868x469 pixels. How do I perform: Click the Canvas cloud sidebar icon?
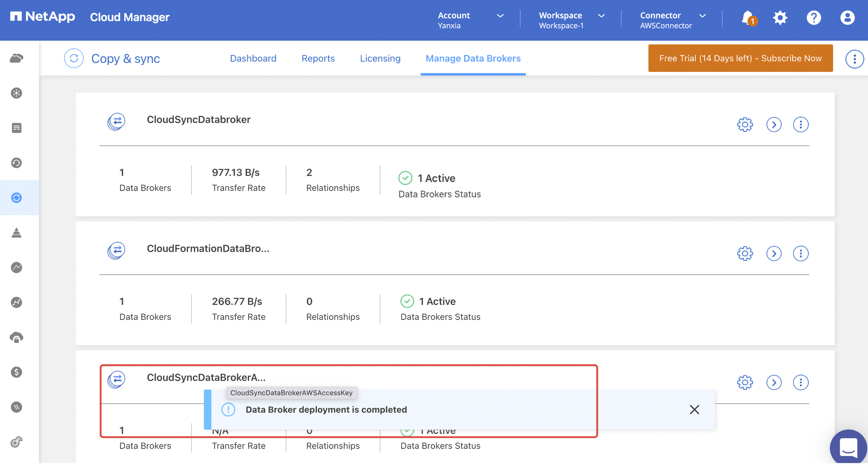[x=16, y=58]
